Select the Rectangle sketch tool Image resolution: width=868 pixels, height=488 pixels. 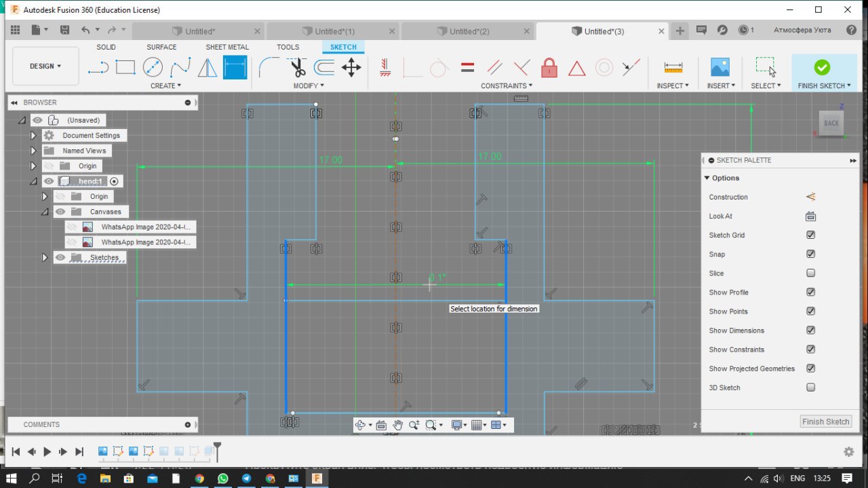click(x=125, y=67)
